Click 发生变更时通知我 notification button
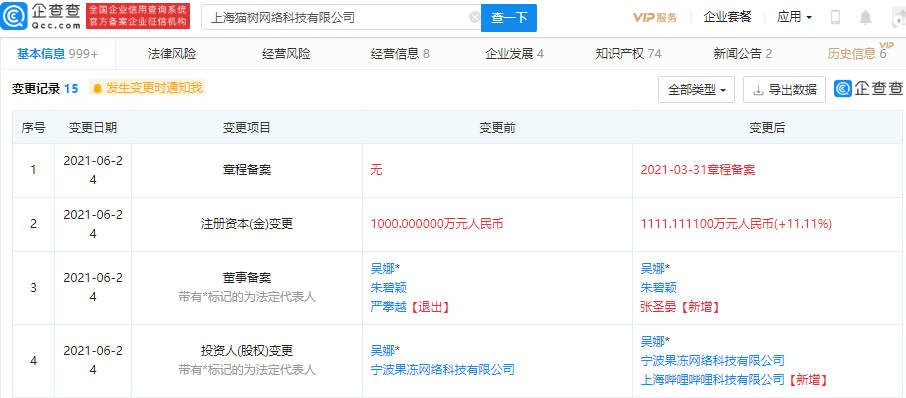The image size is (906, 398). (147, 88)
